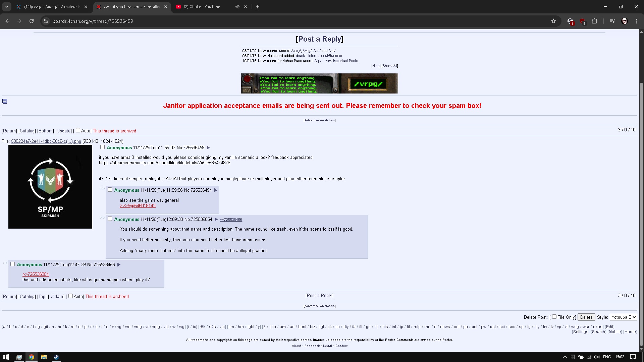The width and height of the screenshot is (644, 362).
Task: Open the Chrome profile avatar
Action: 625,21
